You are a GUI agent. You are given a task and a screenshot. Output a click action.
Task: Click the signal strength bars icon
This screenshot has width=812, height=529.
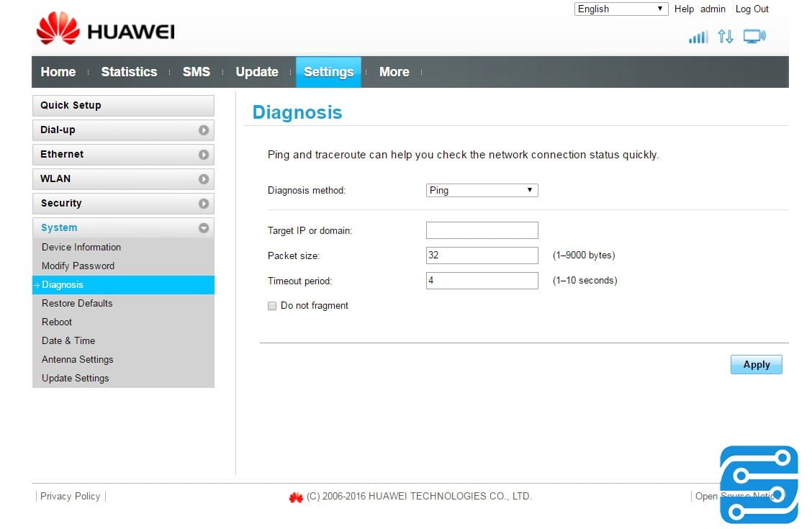coord(698,37)
